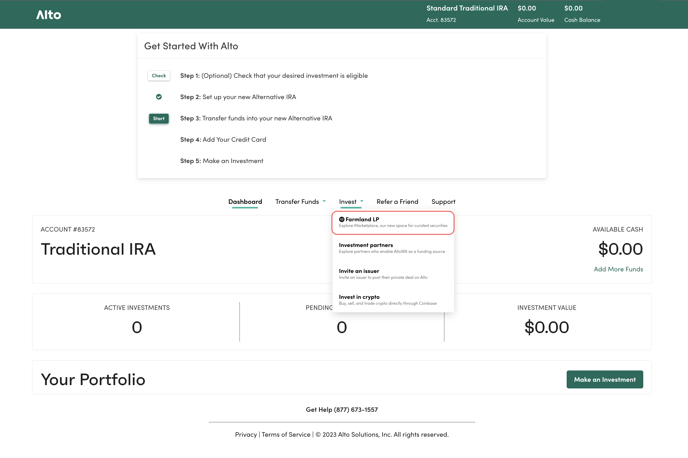The height and width of the screenshot is (458, 688).
Task: Open the Terms of Service link
Action: [x=286, y=434]
